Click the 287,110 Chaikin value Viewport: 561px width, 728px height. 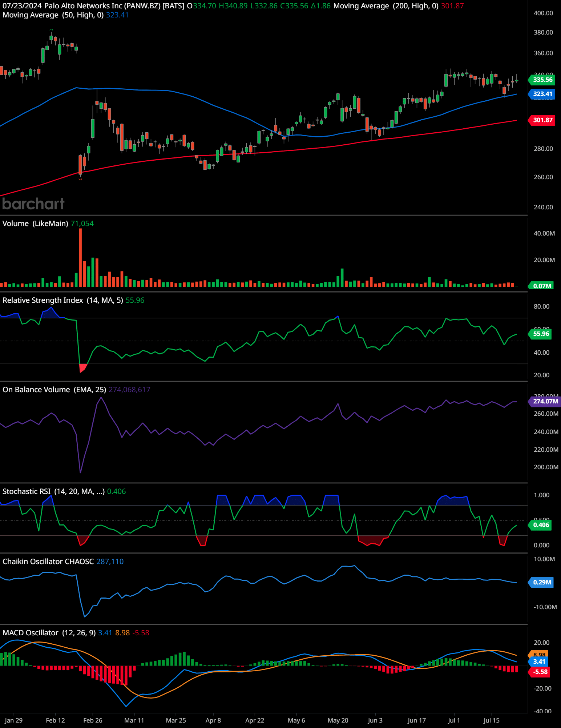[110, 562]
